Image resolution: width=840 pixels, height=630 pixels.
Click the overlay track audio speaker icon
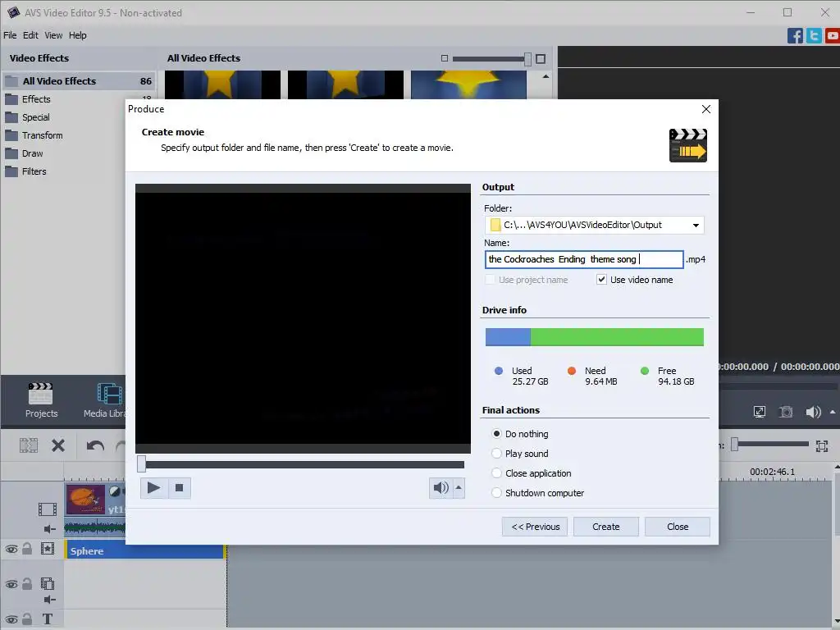49,600
